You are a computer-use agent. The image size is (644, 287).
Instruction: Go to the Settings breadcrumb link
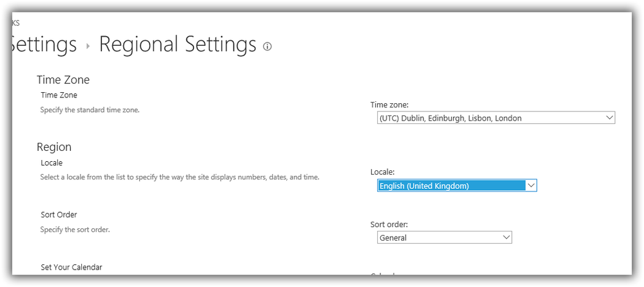point(44,45)
